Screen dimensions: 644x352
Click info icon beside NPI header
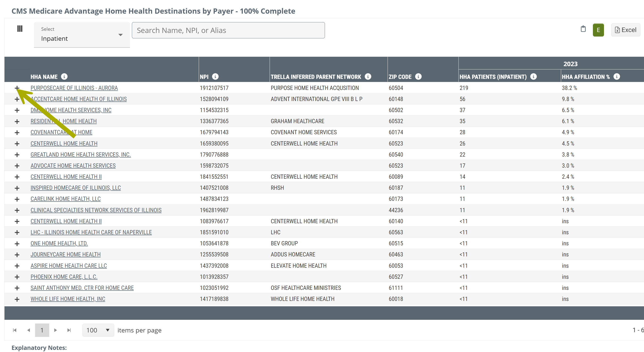coord(215,77)
